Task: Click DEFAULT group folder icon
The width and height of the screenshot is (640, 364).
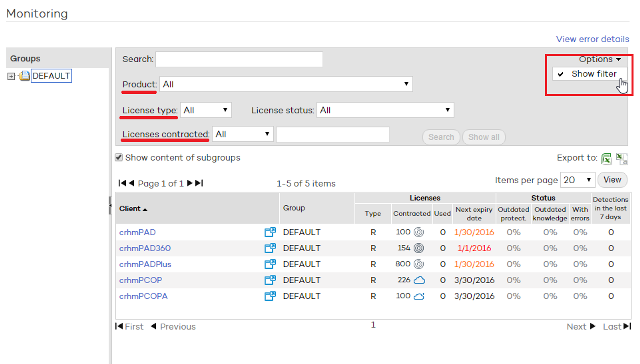Action: (24, 76)
